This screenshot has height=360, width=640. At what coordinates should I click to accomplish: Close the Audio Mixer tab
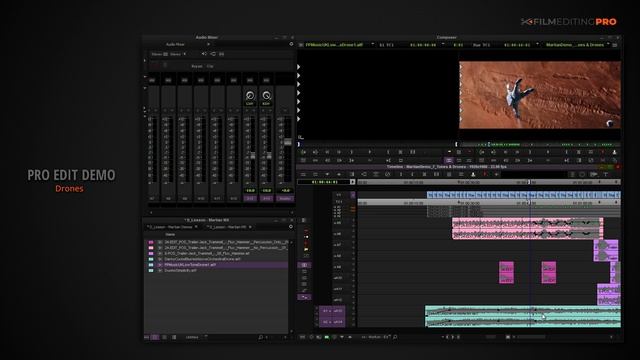(208, 44)
